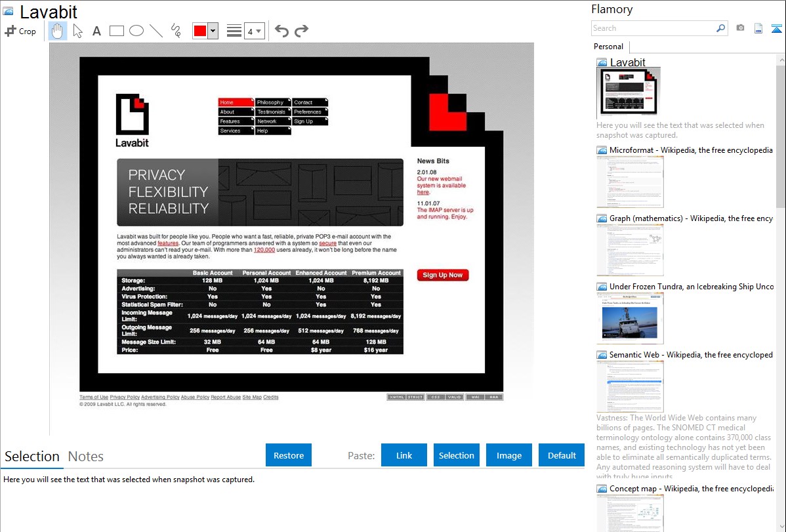Image resolution: width=786 pixels, height=532 pixels.
Task: Click the snapshot icon beside the Microformat title
Action: pos(602,150)
